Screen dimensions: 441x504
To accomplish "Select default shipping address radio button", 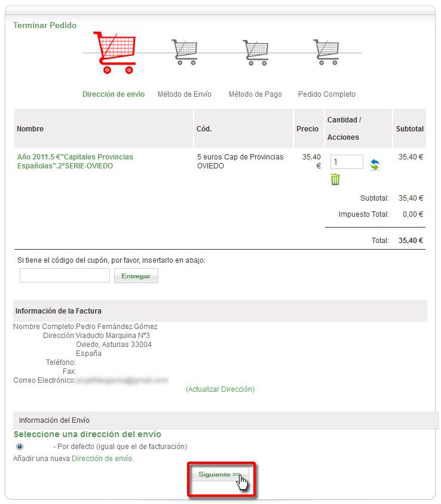I will pos(20,446).
